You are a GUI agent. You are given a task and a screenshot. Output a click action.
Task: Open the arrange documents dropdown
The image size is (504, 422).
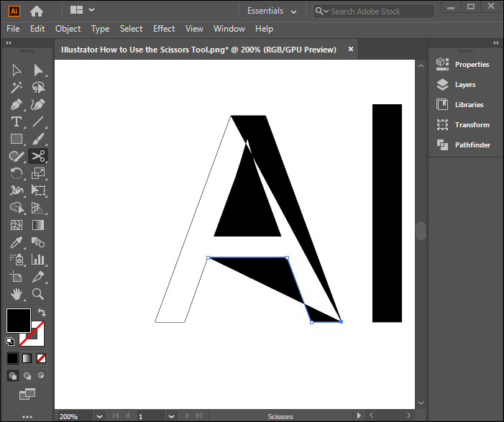(82, 10)
